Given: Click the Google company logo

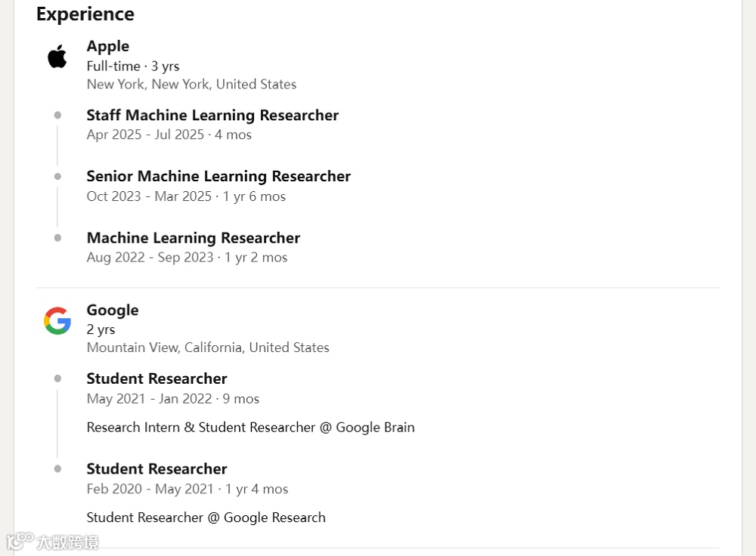Looking at the screenshot, I should coord(57,321).
